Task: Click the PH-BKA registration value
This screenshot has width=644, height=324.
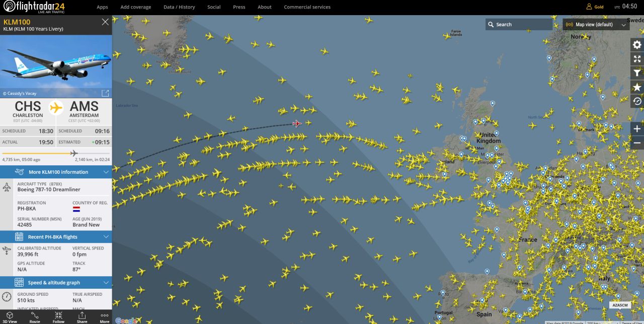Action: click(x=27, y=209)
